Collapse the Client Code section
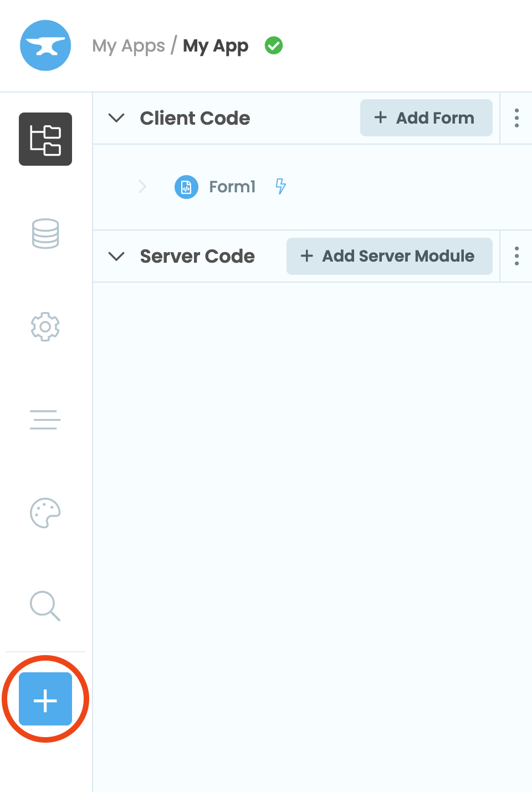 [116, 117]
